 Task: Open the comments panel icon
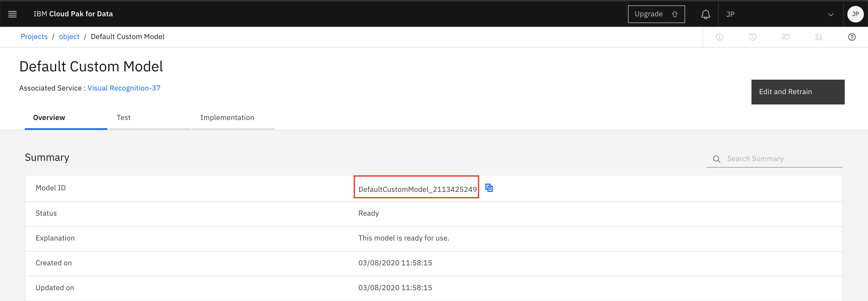tap(785, 37)
